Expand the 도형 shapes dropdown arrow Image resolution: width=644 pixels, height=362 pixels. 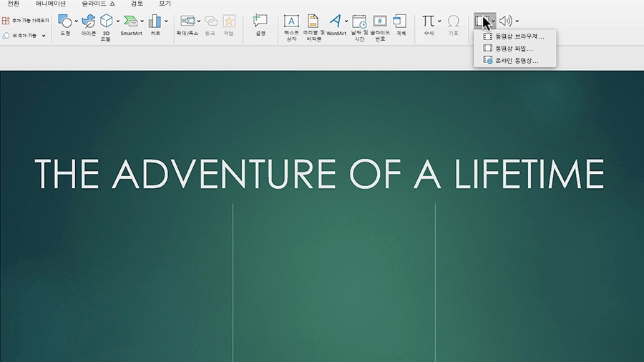click(x=77, y=21)
